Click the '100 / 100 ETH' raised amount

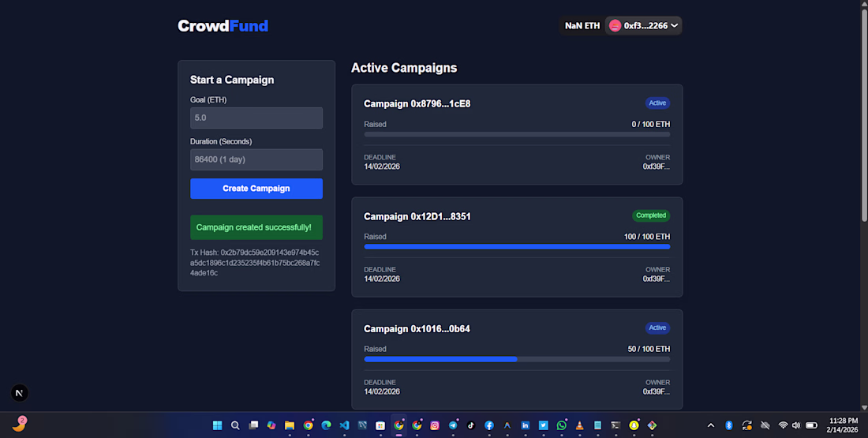(x=646, y=237)
